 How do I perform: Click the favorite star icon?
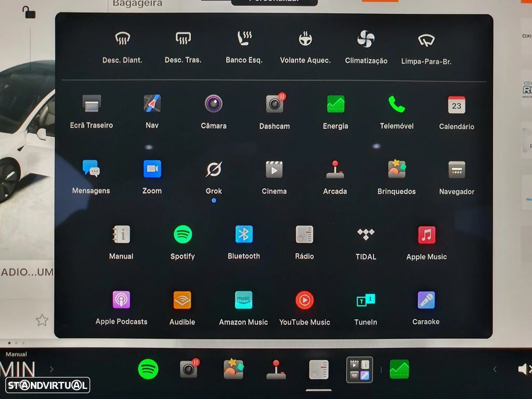(x=42, y=320)
